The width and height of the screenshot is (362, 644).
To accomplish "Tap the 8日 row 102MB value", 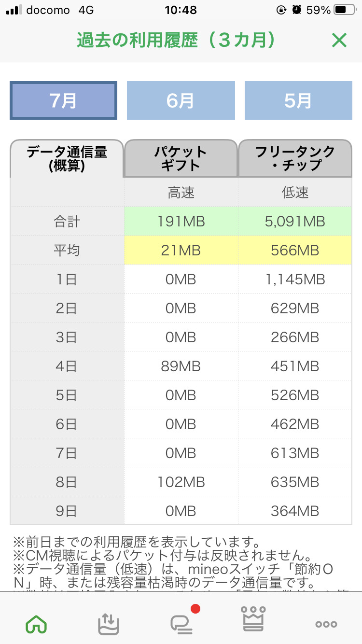I will pyautogui.click(x=181, y=482).
